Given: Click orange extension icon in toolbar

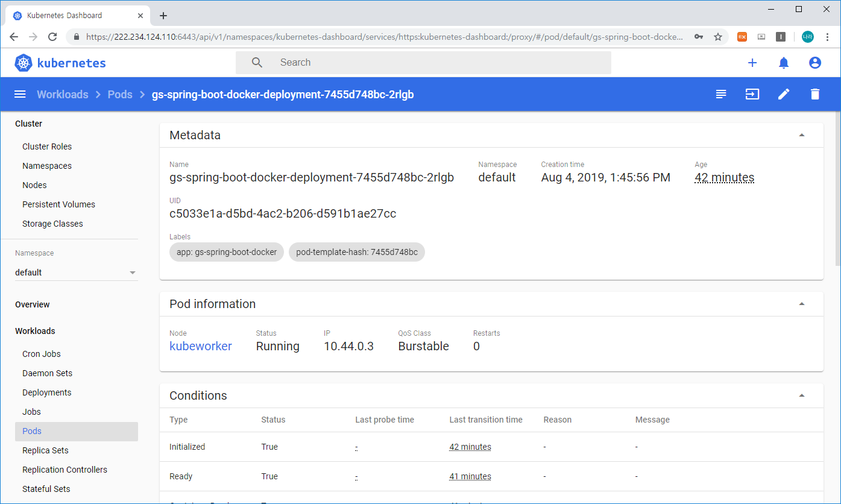Looking at the screenshot, I should tap(742, 37).
